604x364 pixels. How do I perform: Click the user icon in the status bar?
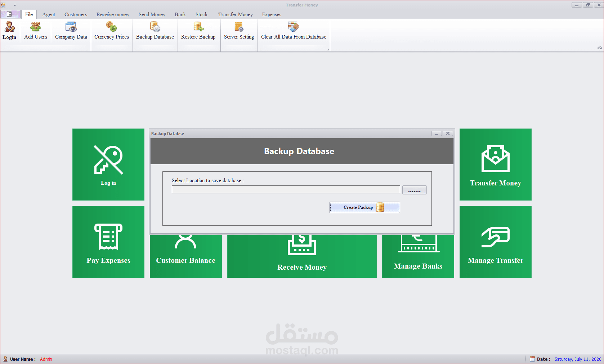coord(5,359)
